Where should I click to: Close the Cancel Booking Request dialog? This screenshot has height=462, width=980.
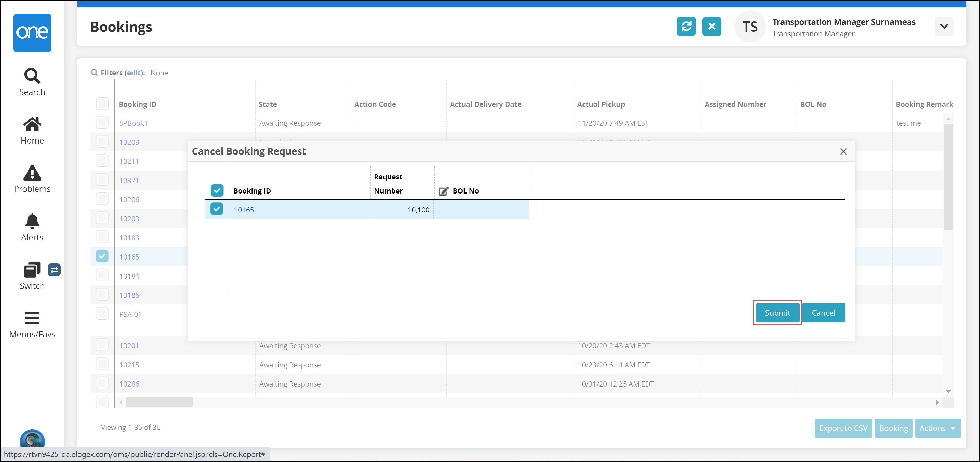click(x=843, y=151)
